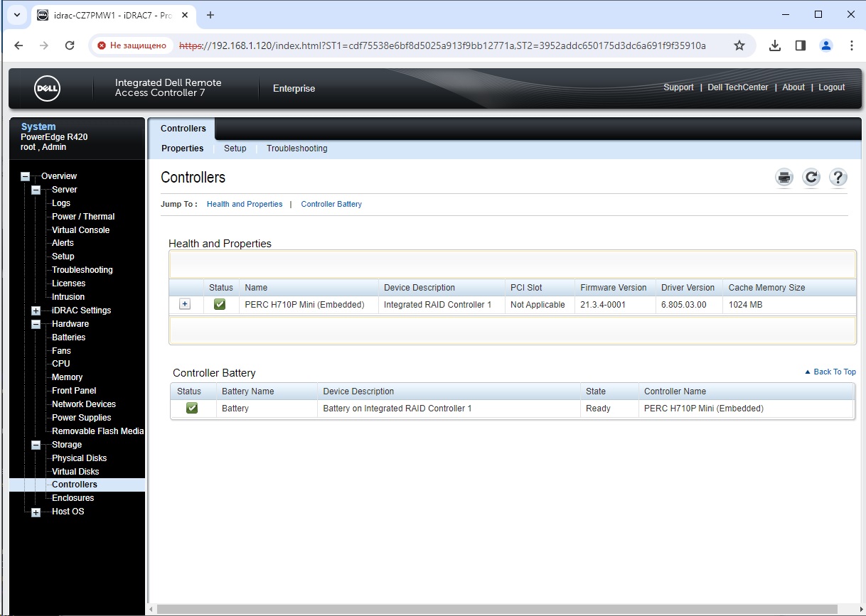Click the Cache Memory Size column header
The image size is (866, 616).
[767, 288]
